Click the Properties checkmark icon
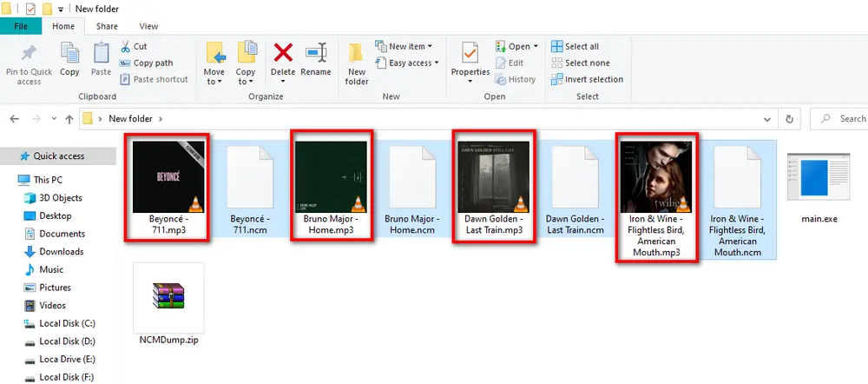The height and width of the screenshot is (384, 868). pos(470,53)
